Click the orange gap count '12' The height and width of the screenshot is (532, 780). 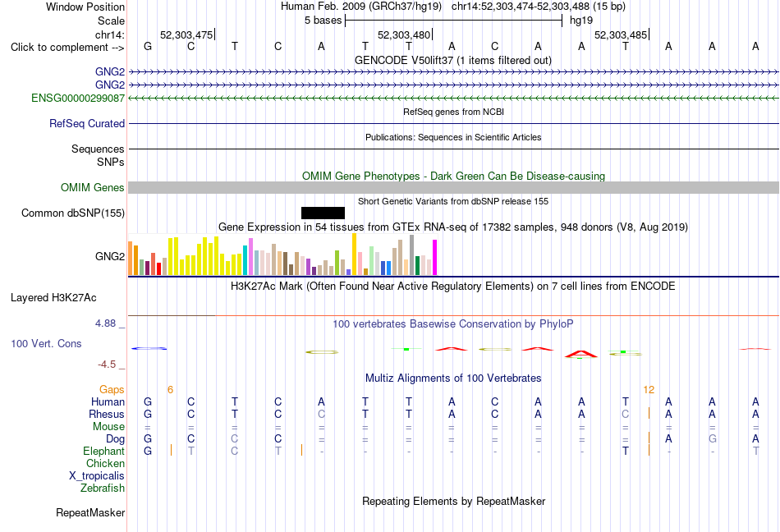(x=649, y=390)
